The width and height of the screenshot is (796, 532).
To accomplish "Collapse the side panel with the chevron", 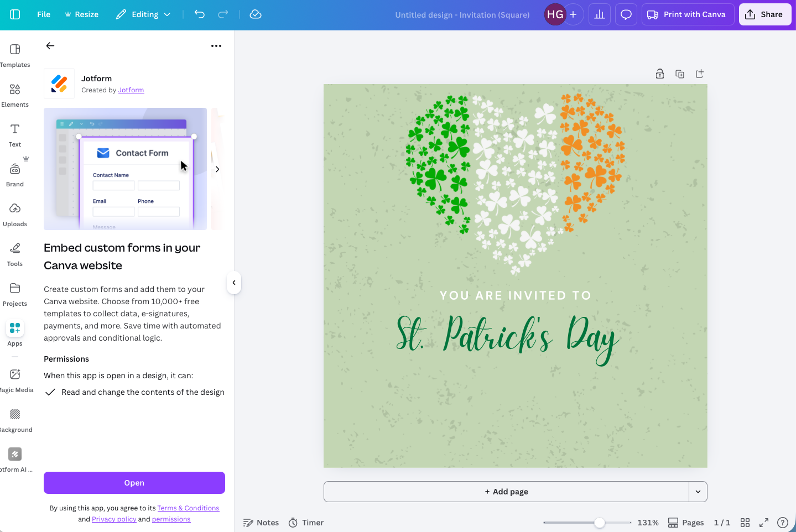I will click(x=233, y=283).
